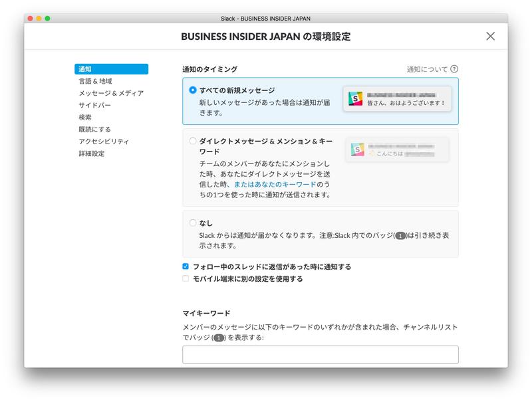The height and width of the screenshot is (402, 532).
Task: Uncheck フォロー中のスレッドに返信があった時に通知する
Action: click(186, 266)
